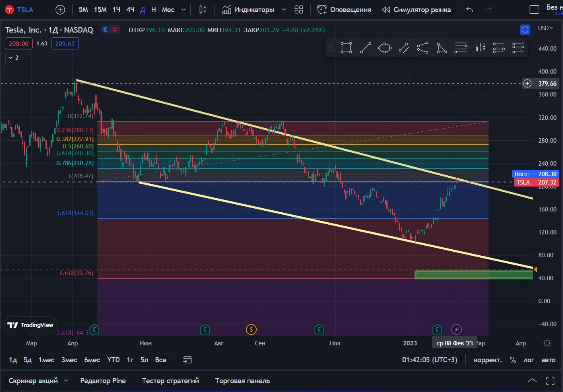
Task: Click the compare or add symbol plus icon
Action: pyautogui.click(x=60, y=10)
